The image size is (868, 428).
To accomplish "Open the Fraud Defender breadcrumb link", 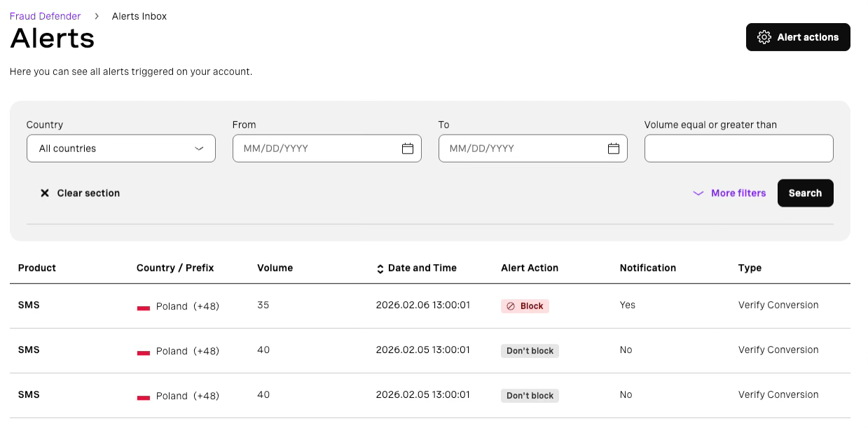I will click(45, 16).
